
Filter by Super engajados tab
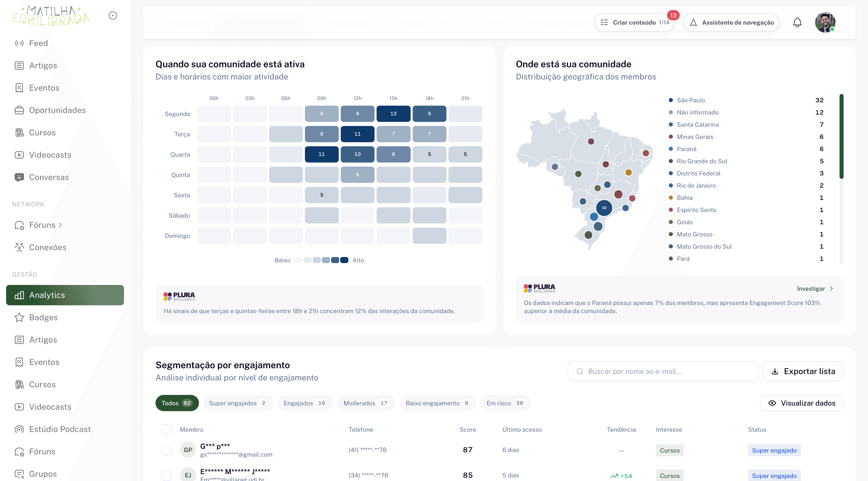(x=238, y=403)
